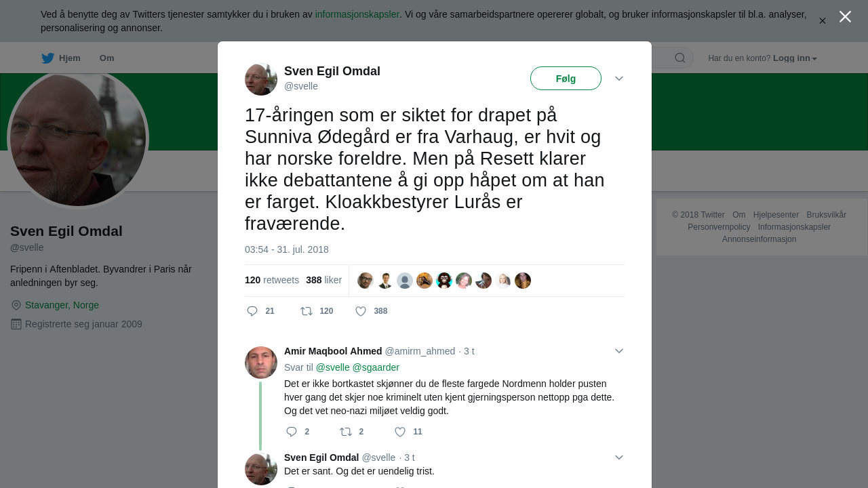Screen dimensions: 868x488
Task: Reply to Amir Maqbool Ahmed's tweet
Action: point(292,432)
